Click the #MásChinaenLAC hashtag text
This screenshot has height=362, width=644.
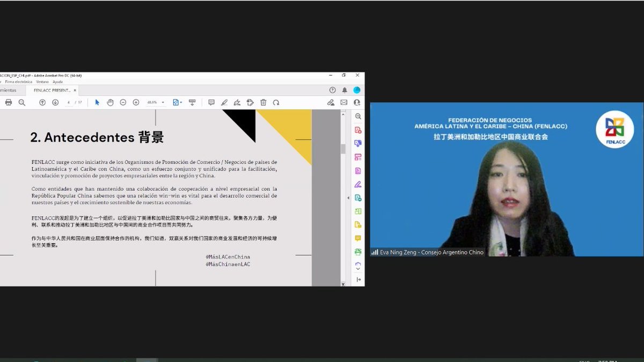(228, 264)
